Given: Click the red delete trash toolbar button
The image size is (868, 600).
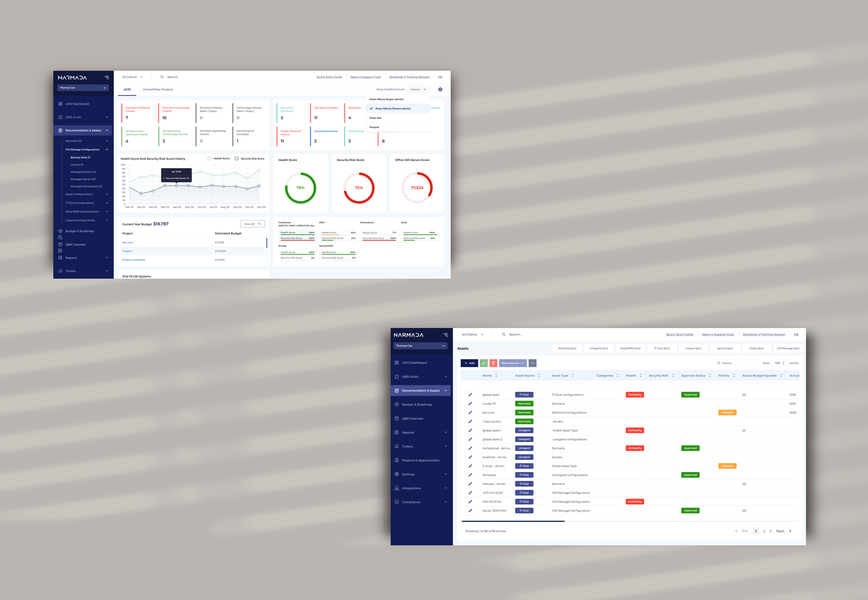Looking at the screenshot, I should pos(493,363).
